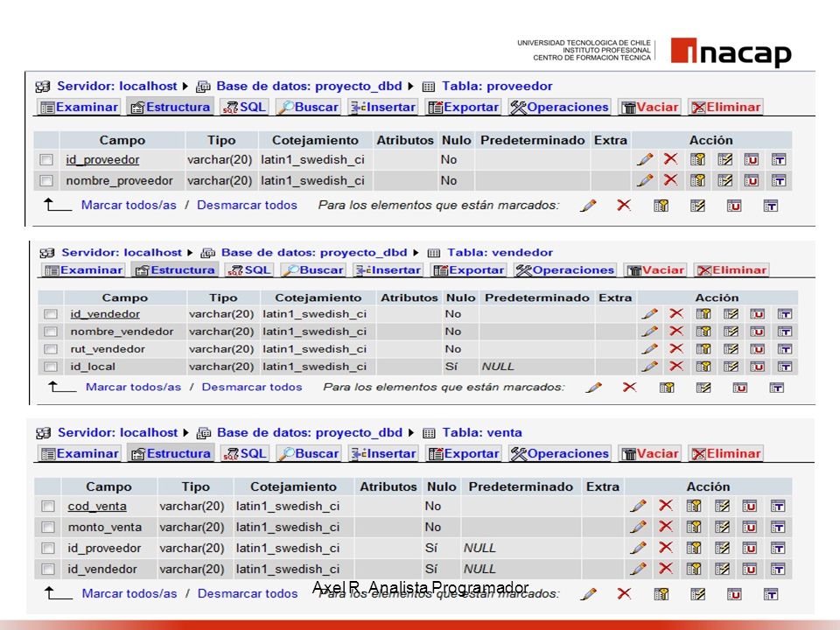Set primary key icon on id_proveedor row
The image size is (840, 630).
pyautogui.click(x=697, y=159)
